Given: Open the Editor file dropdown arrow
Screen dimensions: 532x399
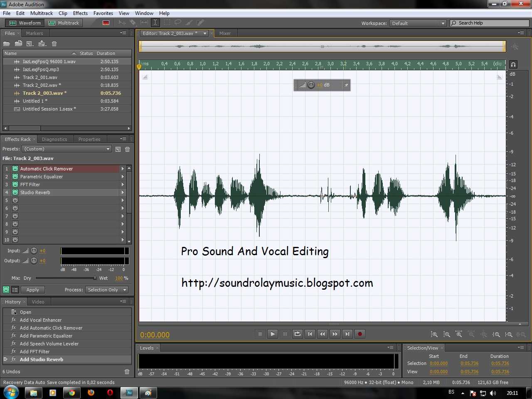Looking at the screenshot, I should (x=205, y=33).
